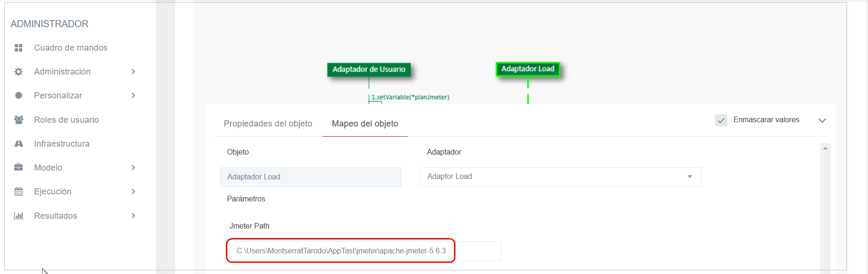Click the Resultados bar chart icon
Viewport: 868px width, 274px height.
(19, 216)
